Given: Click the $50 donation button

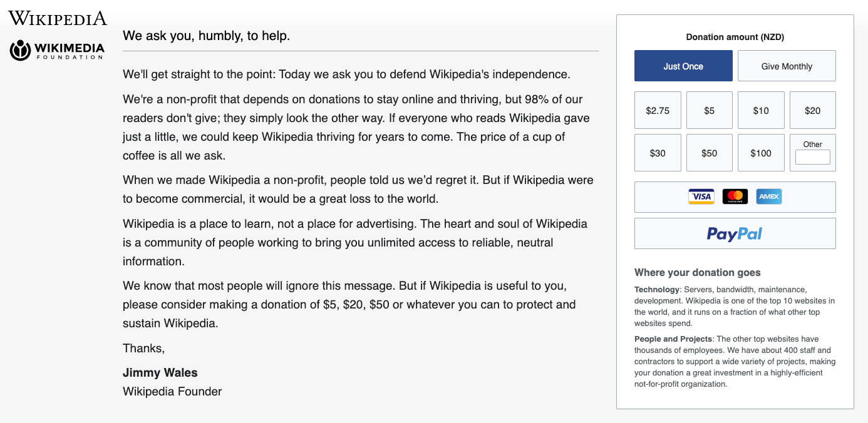Looking at the screenshot, I should [709, 152].
